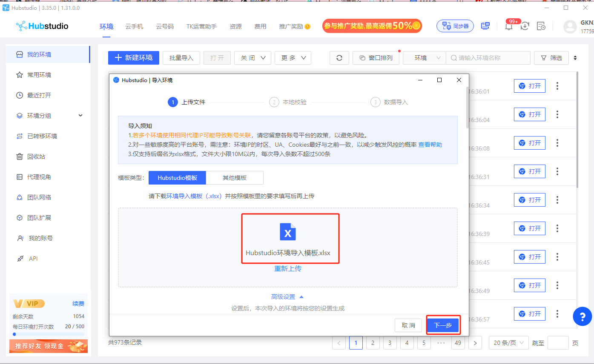Open more options for the 16:36:57 row
Screen dimensions: 594x364
(x=557, y=314)
